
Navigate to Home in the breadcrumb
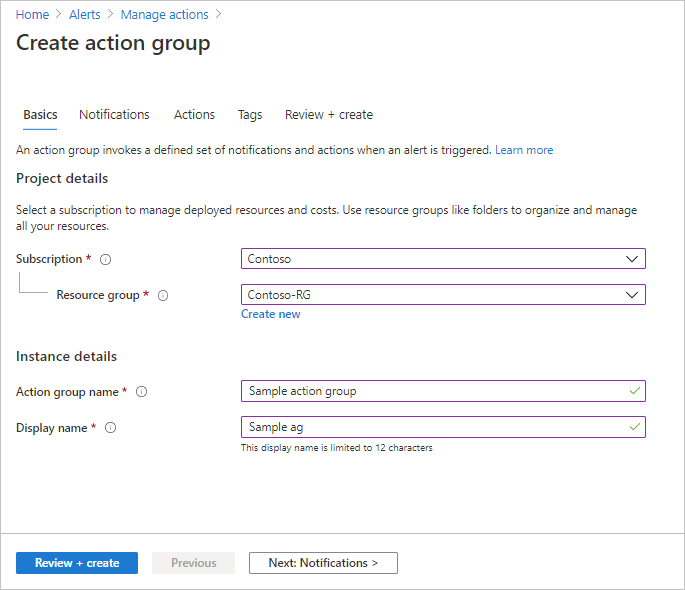click(x=32, y=15)
